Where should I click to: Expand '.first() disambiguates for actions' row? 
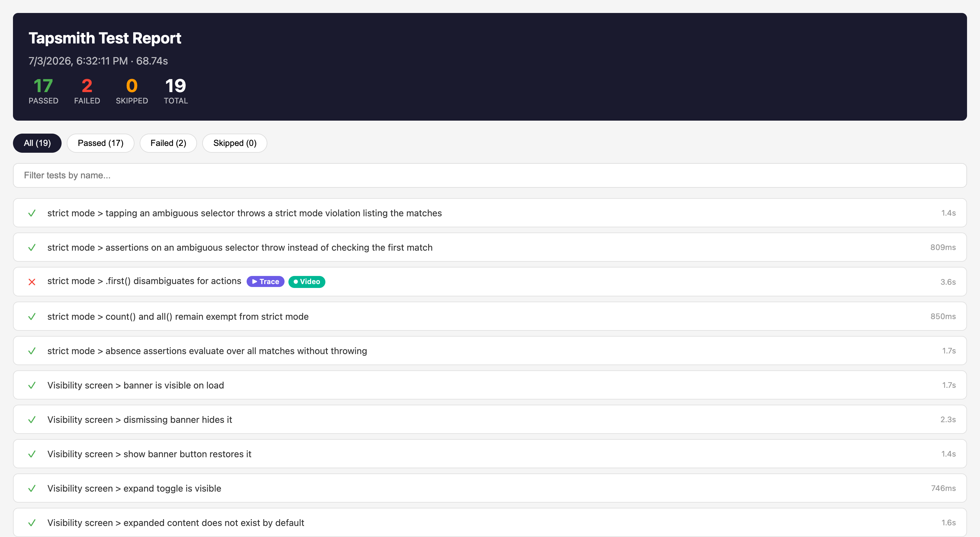tap(490, 281)
